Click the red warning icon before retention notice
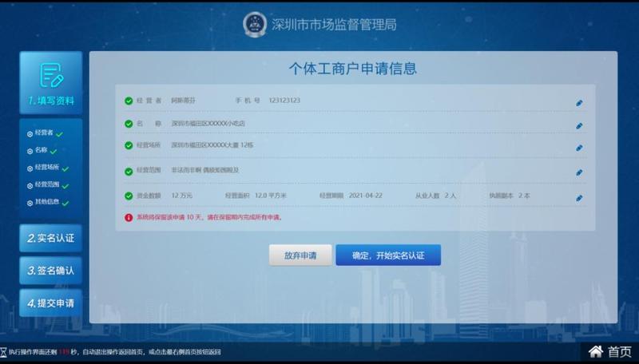 point(128,217)
